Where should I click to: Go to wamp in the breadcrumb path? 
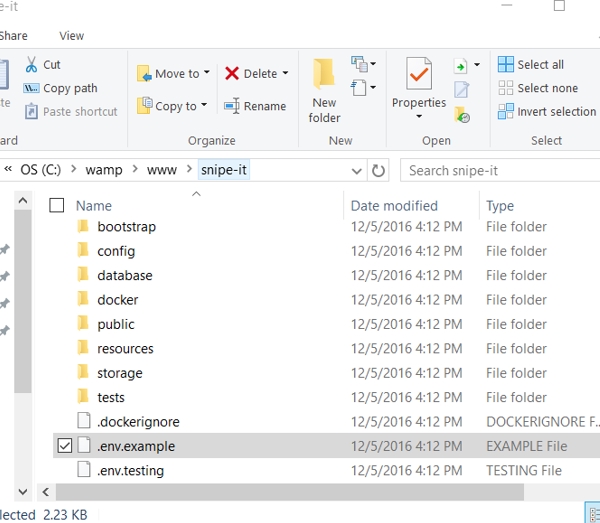coord(104,169)
